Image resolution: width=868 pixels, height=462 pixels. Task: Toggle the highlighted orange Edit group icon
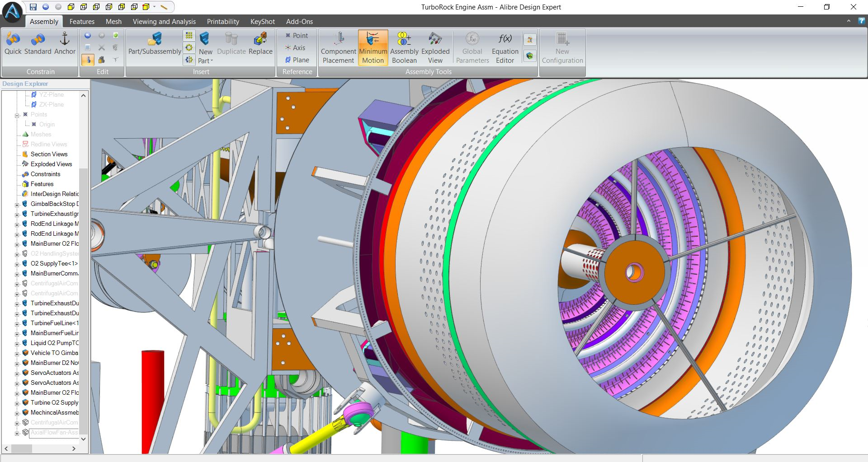click(88, 60)
